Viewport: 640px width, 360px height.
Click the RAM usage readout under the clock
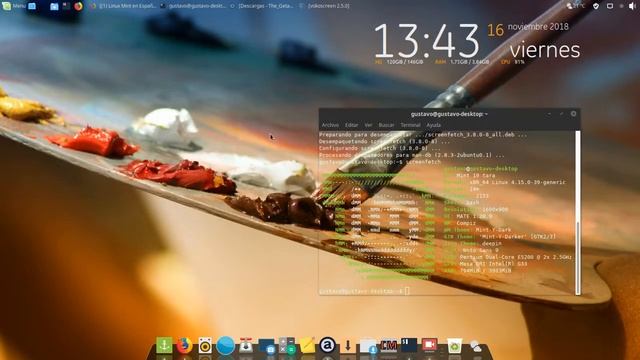click(x=462, y=62)
